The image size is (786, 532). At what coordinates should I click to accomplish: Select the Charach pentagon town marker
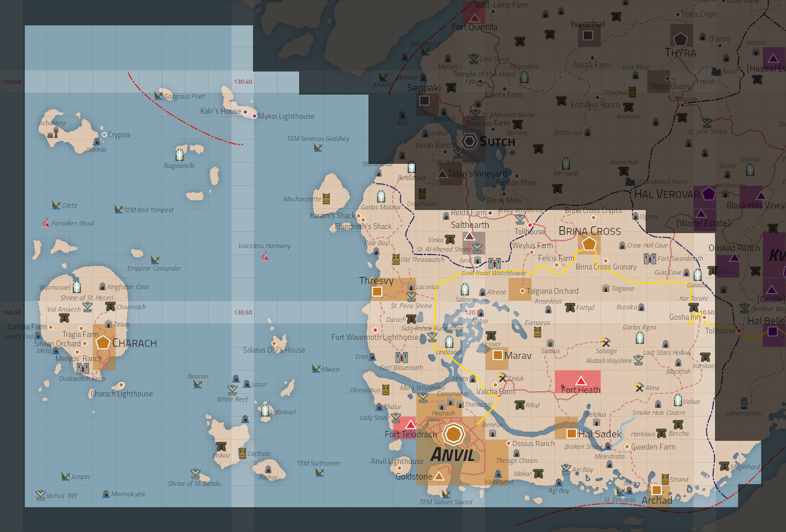(103, 342)
